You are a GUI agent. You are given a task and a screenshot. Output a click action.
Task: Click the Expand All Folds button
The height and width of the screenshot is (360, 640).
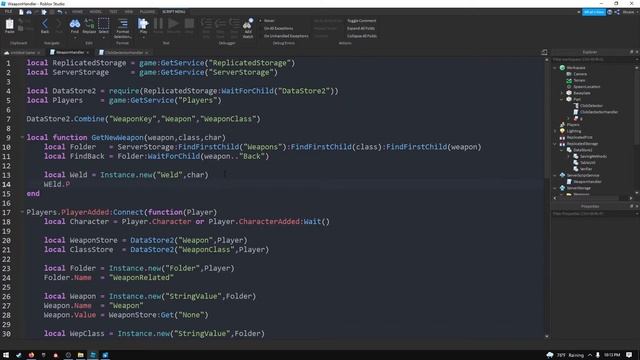[x=361, y=29]
